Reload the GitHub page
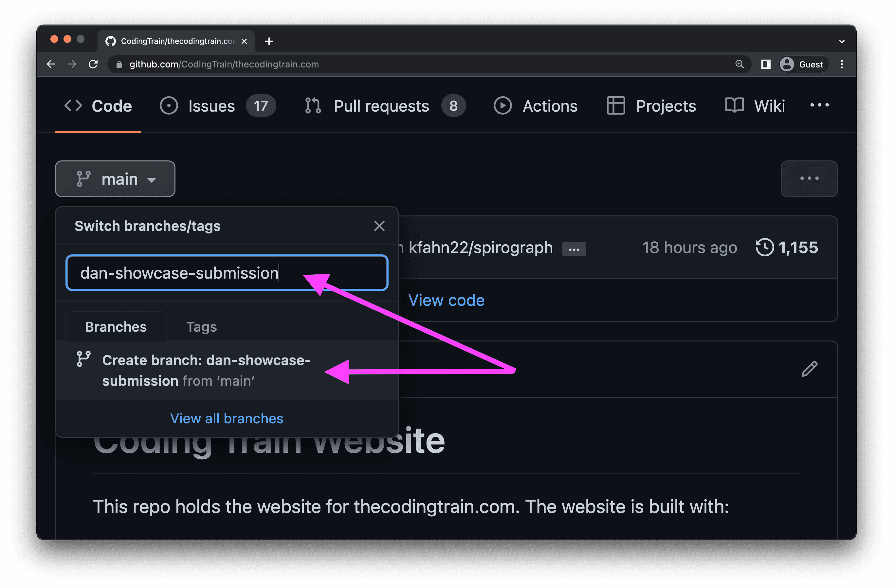This screenshot has height=588, width=893. coord(93,64)
